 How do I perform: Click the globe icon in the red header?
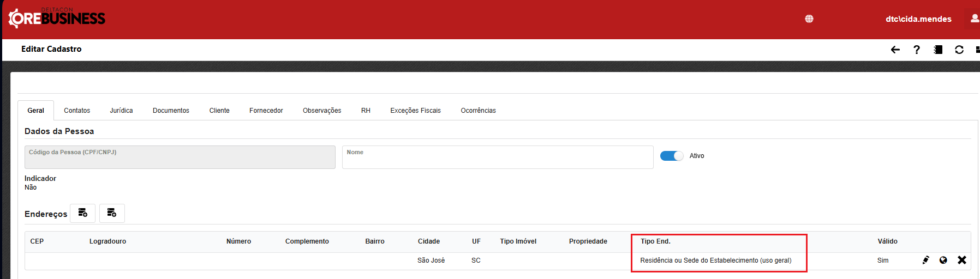809,19
